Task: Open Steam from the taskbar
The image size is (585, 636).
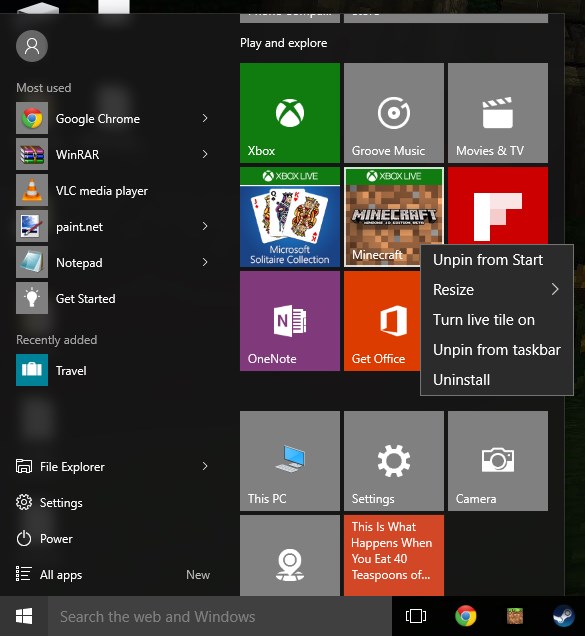Action: [x=564, y=616]
